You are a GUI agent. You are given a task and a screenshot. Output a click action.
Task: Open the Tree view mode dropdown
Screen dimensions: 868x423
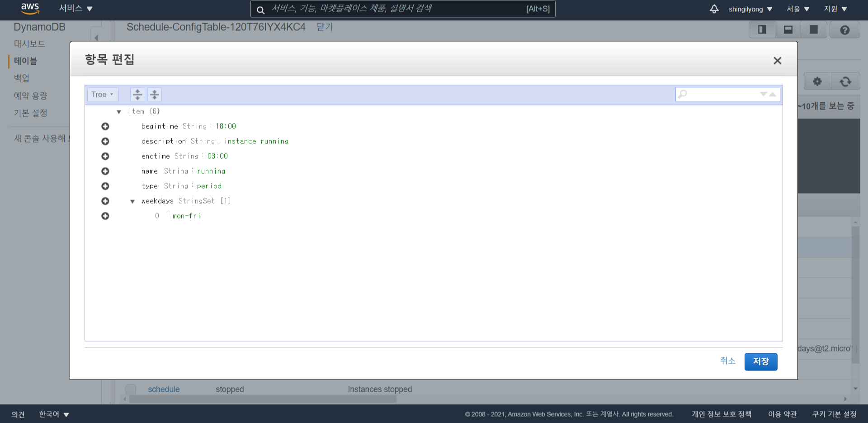pos(103,95)
